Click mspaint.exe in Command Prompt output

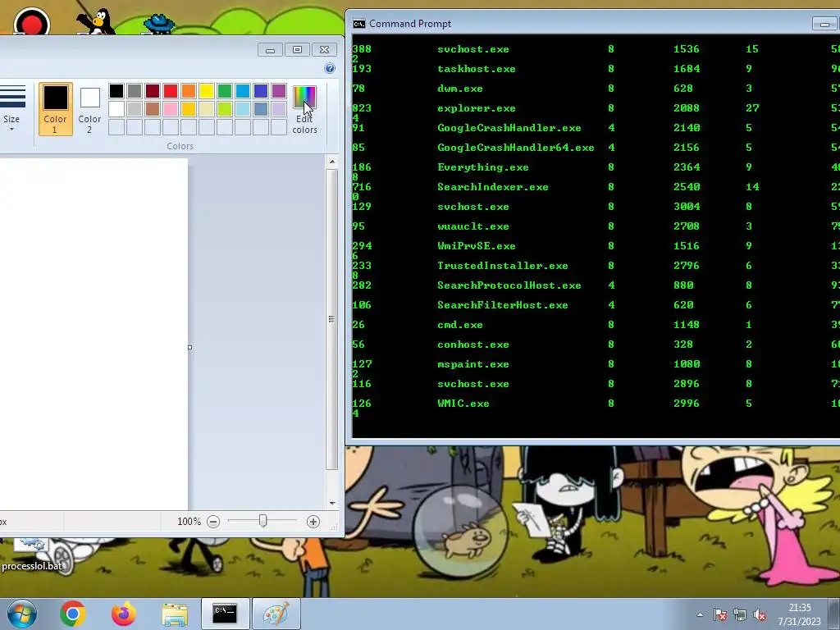point(473,364)
